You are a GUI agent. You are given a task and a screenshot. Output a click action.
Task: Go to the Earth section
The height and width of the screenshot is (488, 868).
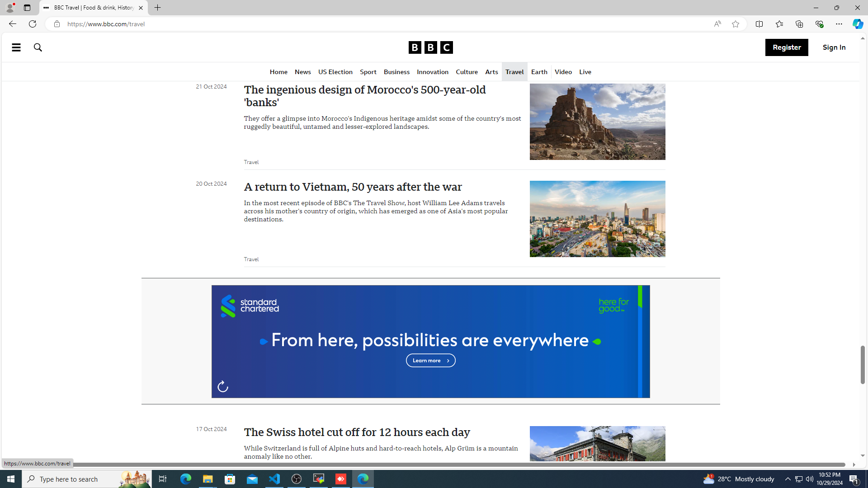coord(539,72)
